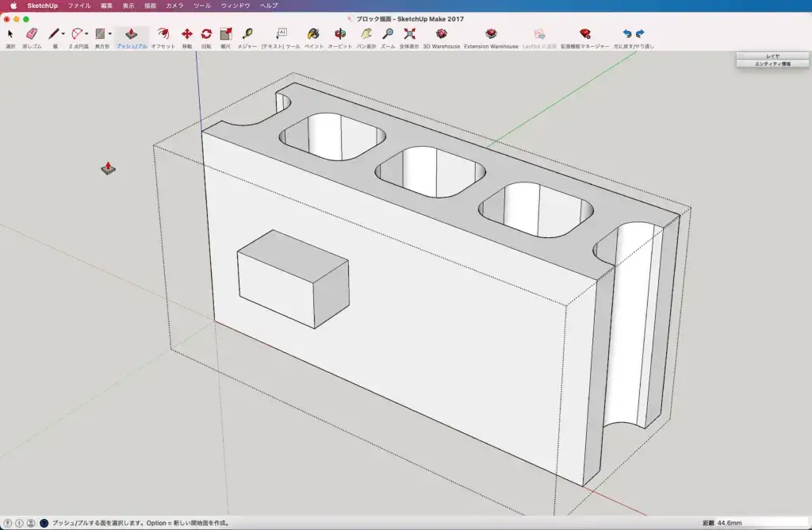Pick the ペイント paint bucket tool
Image resolution: width=812 pixels, height=530 pixels.
pos(313,34)
